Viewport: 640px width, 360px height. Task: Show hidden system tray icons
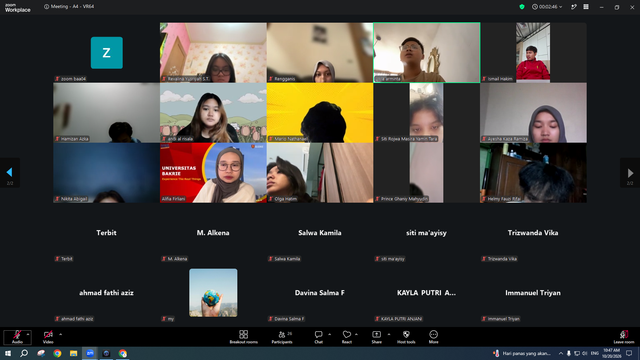(x=561, y=353)
